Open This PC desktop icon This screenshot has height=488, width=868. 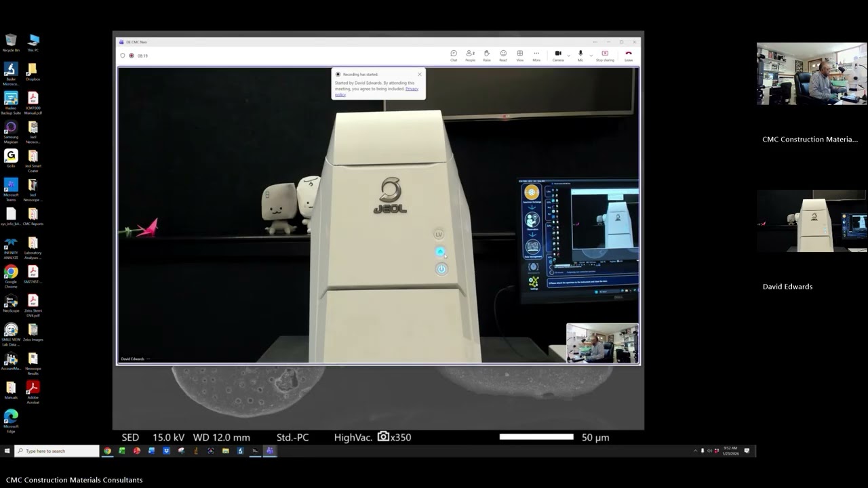(33, 43)
